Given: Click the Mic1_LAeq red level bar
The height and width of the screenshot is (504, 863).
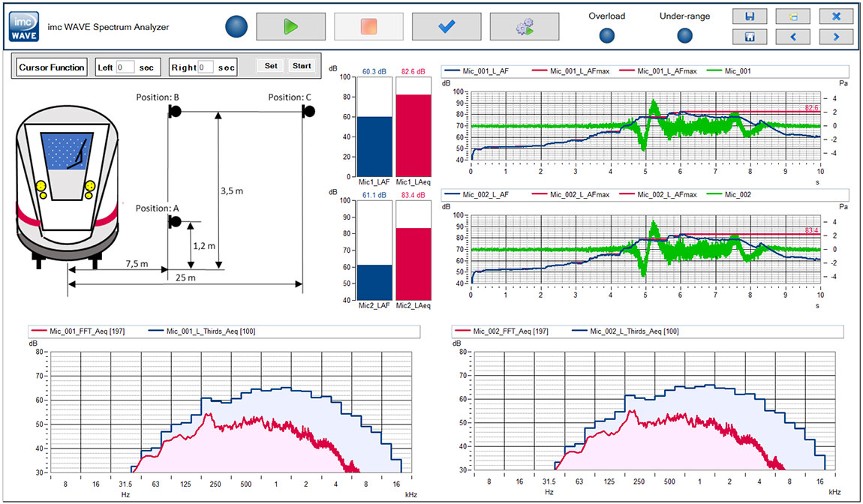Looking at the screenshot, I should (412, 136).
